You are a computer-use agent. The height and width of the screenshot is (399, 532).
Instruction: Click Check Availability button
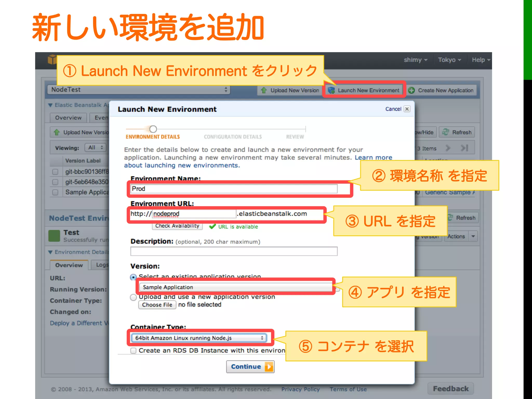point(177,226)
